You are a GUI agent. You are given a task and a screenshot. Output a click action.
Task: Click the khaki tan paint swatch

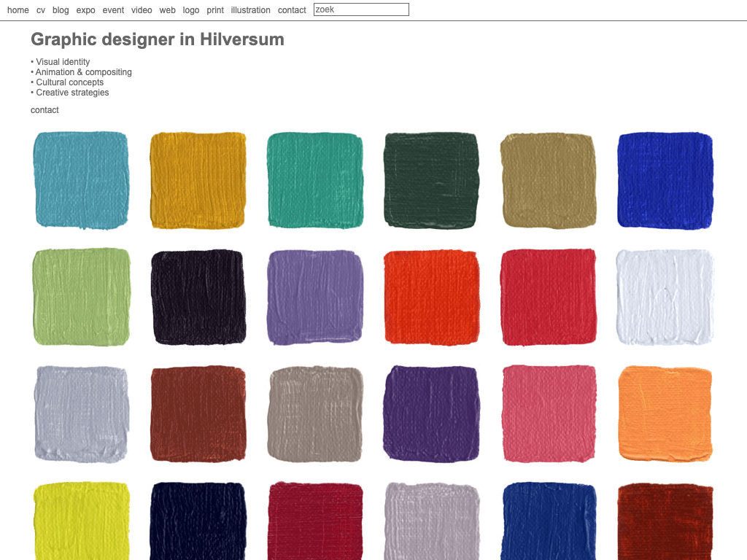pos(548,180)
